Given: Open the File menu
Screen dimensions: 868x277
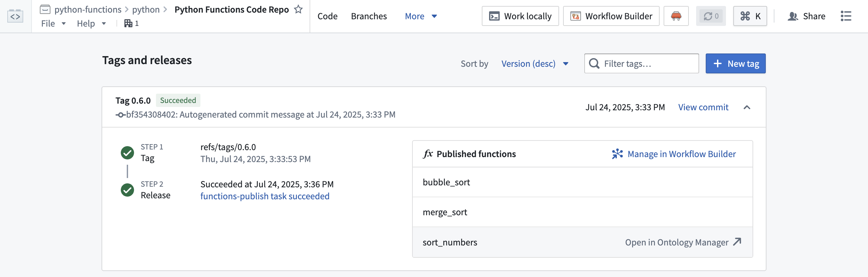Looking at the screenshot, I should click(x=53, y=23).
